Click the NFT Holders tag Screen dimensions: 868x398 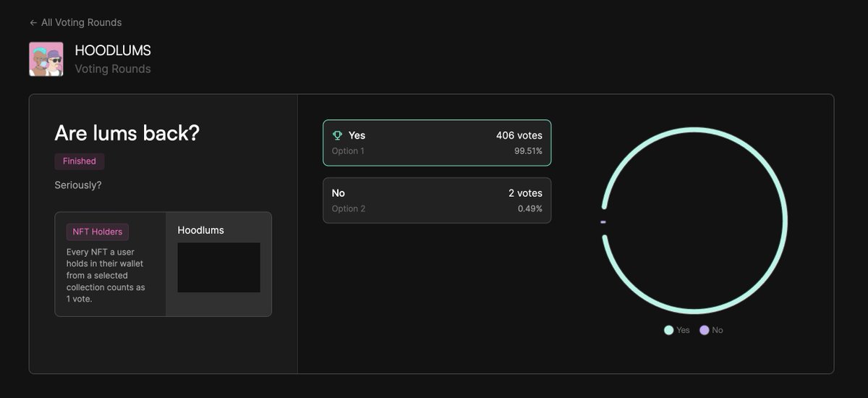point(98,232)
